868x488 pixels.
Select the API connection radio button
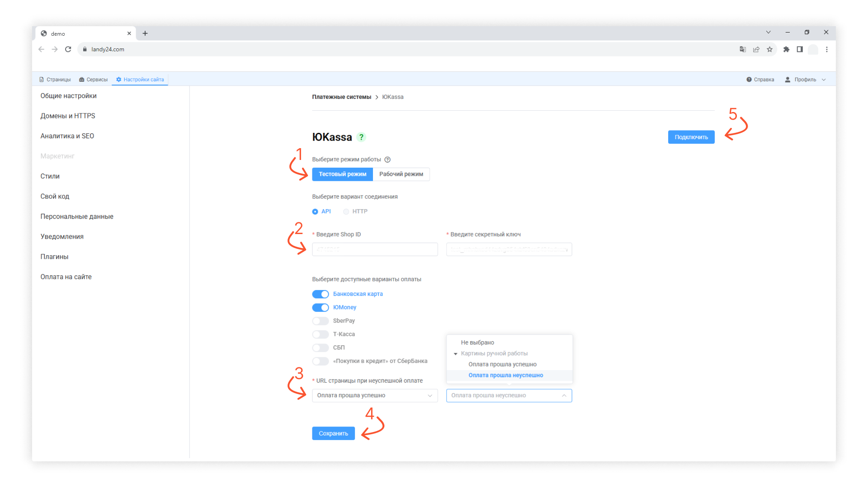(x=315, y=211)
